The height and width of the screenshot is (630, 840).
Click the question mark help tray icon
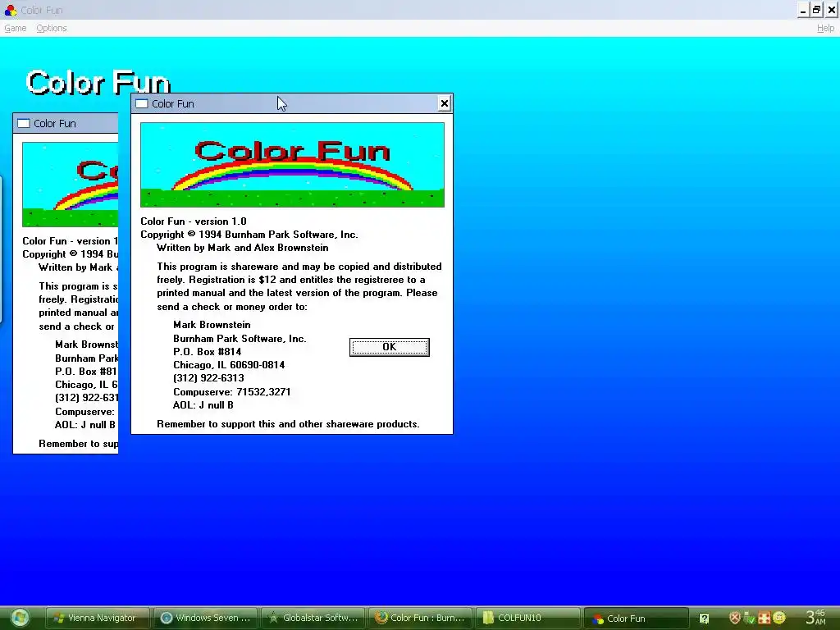point(704,619)
